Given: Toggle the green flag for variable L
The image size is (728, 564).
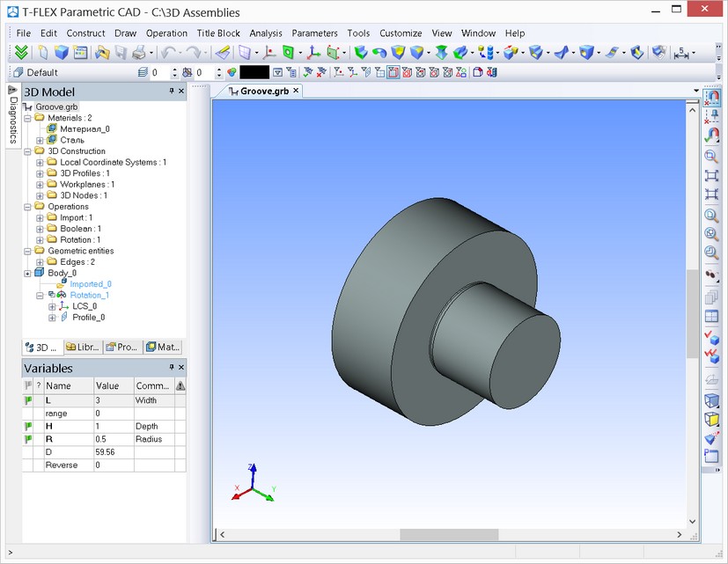Looking at the screenshot, I should point(28,401).
